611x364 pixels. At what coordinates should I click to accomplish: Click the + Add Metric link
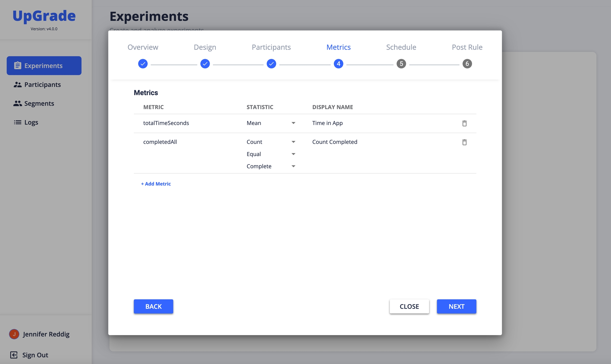point(156,184)
